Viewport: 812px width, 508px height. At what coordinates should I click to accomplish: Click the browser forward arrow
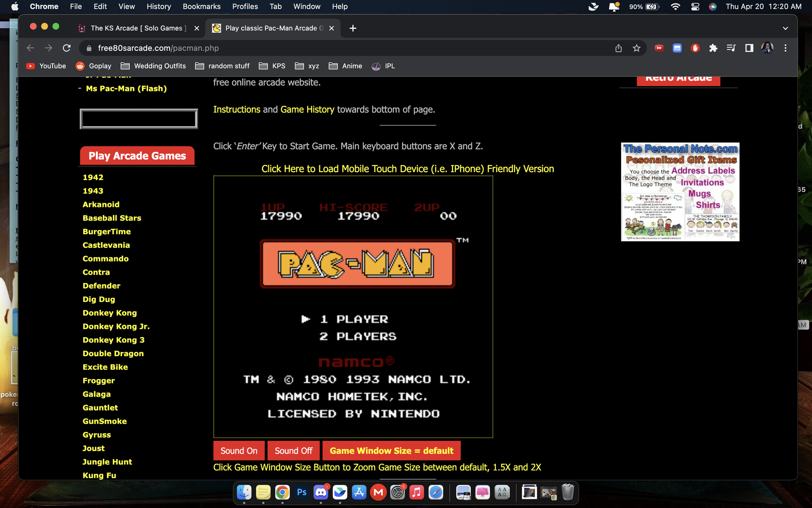(48, 48)
